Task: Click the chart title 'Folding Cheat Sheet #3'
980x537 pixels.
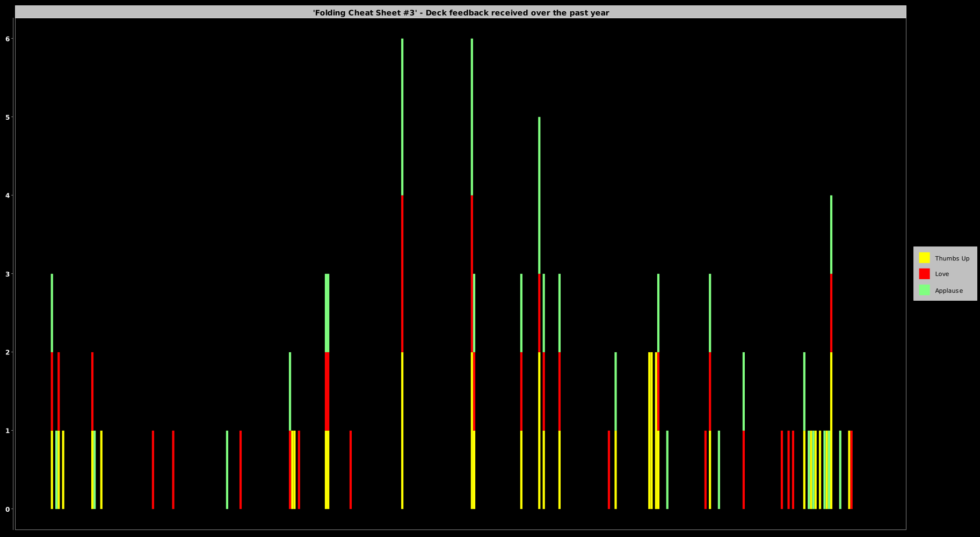Action: [x=461, y=12]
